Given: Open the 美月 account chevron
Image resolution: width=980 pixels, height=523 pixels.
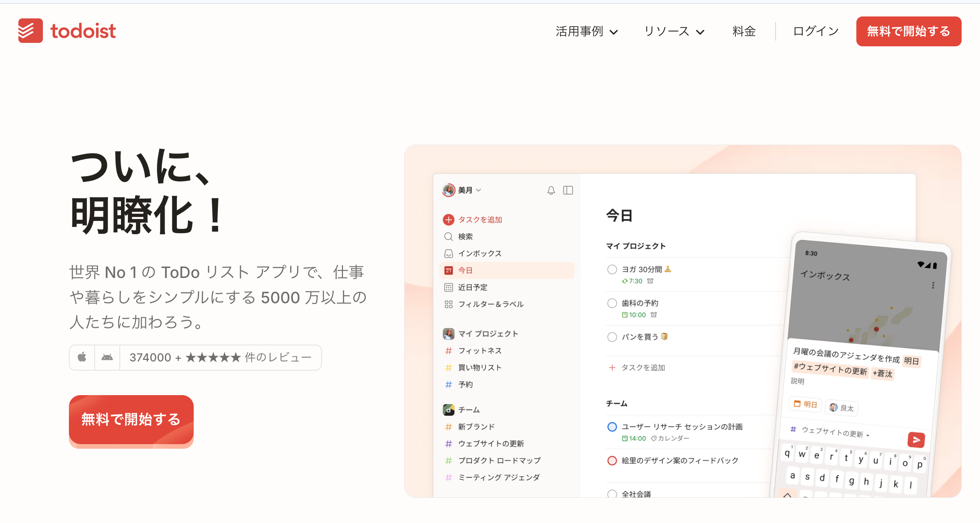Looking at the screenshot, I should point(479,190).
